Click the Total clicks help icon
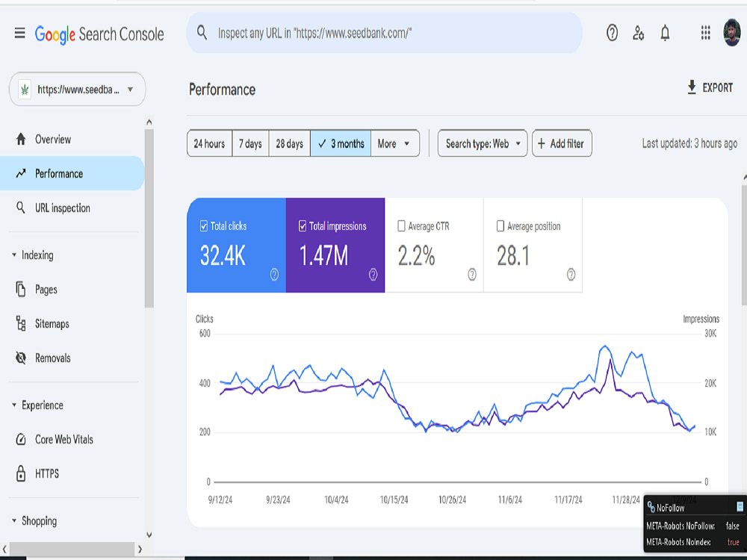The image size is (747, 560). coord(274,274)
